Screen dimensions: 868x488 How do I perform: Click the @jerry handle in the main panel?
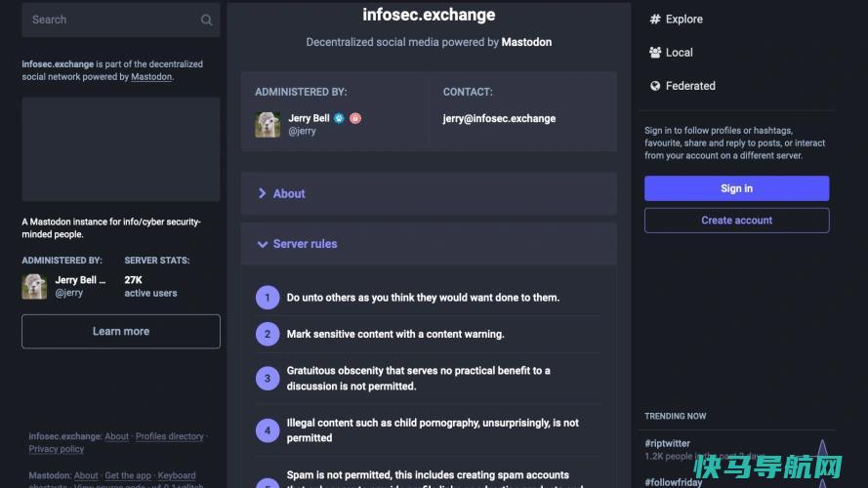(x=302, y=131)
